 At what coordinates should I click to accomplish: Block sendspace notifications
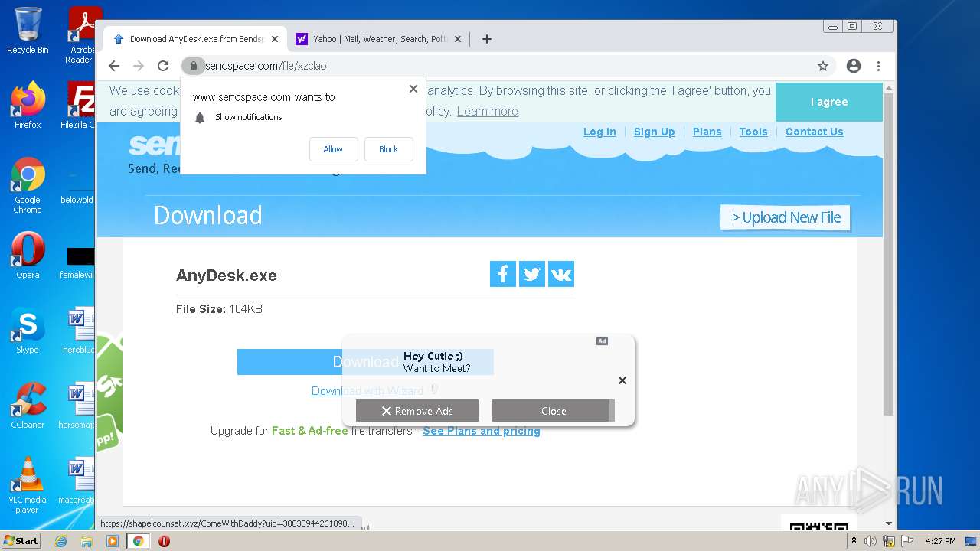(388, 149)
